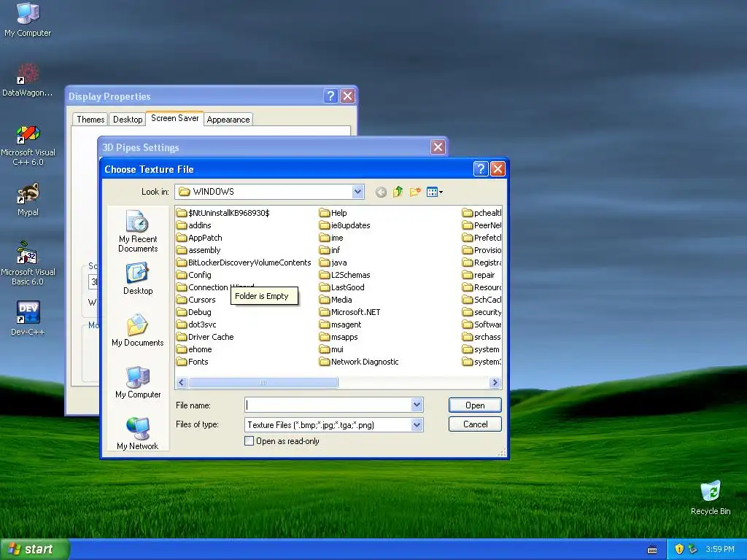747x560 pixels.
Task: Select the Driver Cache folder
Action: coord(205,337)
